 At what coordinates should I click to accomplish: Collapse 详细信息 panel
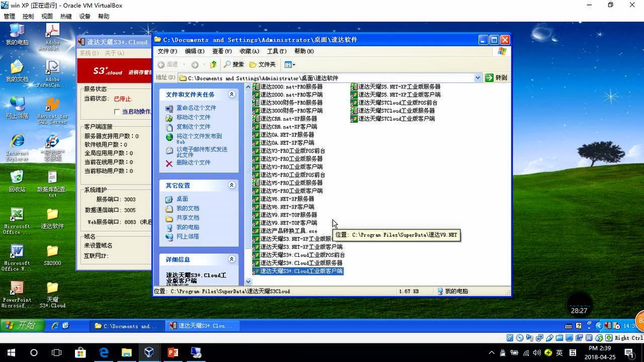click(x=231, y=259)
